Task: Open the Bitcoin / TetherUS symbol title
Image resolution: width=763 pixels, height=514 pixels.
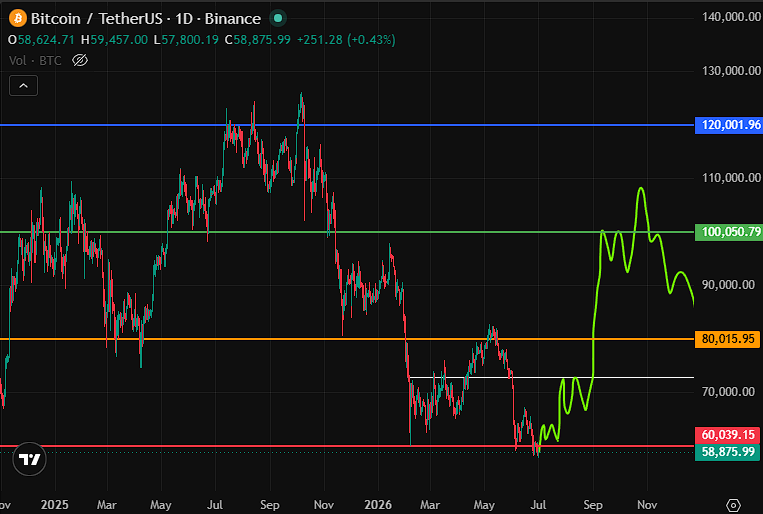Action: 146,18
